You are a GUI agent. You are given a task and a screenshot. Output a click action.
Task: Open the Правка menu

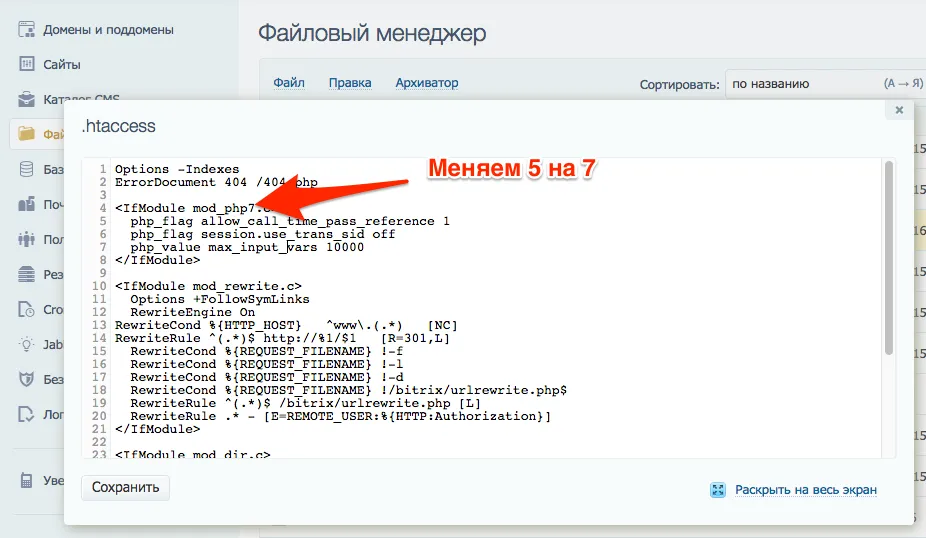point(350,83)
